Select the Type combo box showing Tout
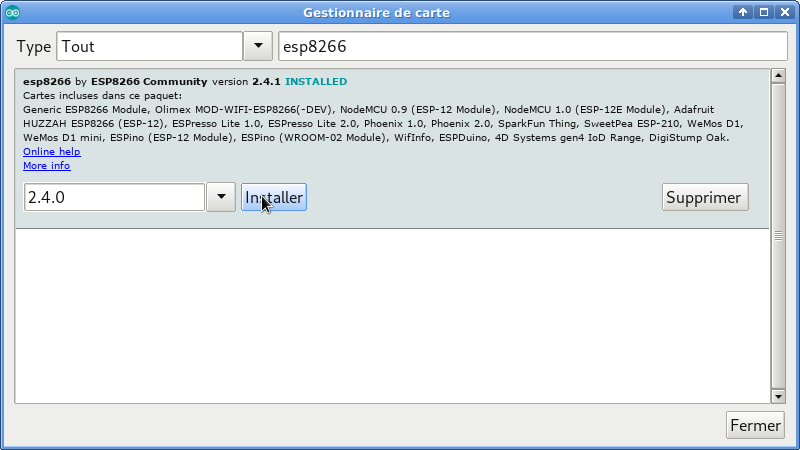 (149, 46)
